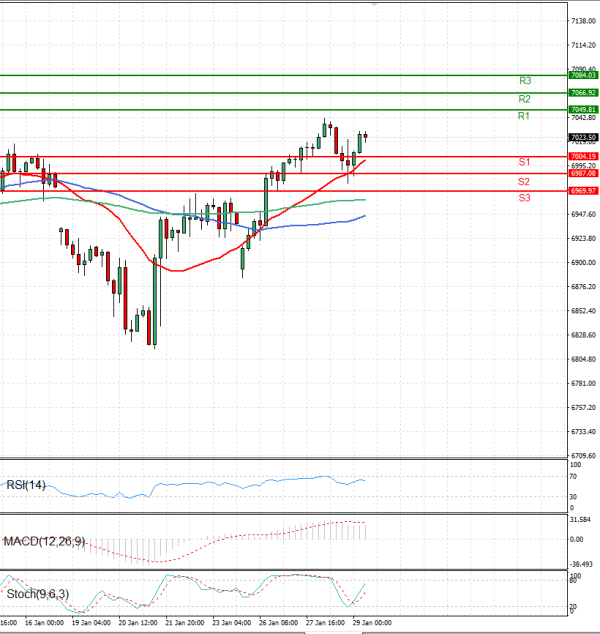This screenshot has height=634, width=600.
Task: Select the 7066.92 green price tag
Action: coord(582,92)
